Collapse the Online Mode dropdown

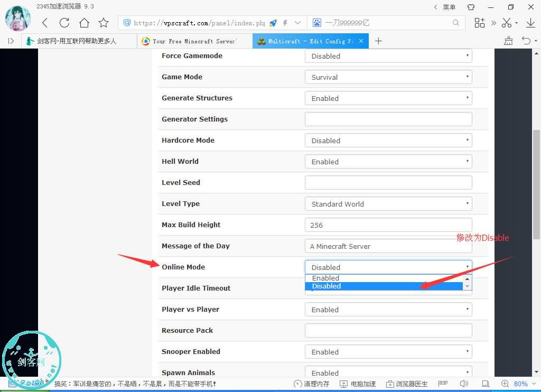(x=388, y=267)
